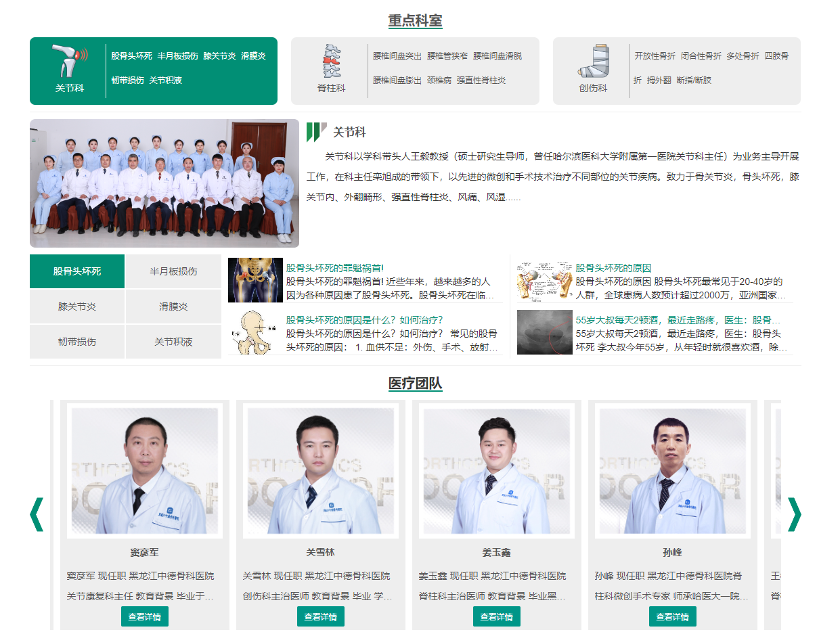The height and width of the screenshot is (636, 840).
Task: Click the doctor name 孙峰
Action: point(673,552)
